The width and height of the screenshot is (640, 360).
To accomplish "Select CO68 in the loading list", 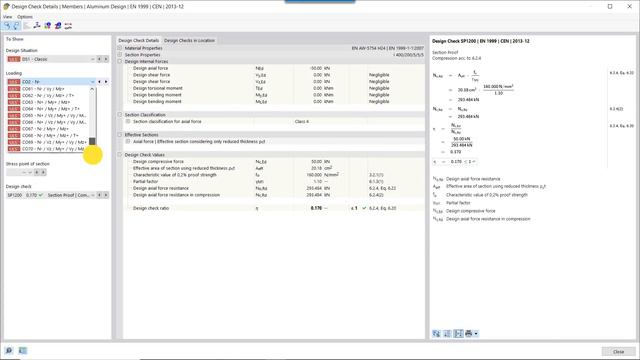I will pos(48,136).
